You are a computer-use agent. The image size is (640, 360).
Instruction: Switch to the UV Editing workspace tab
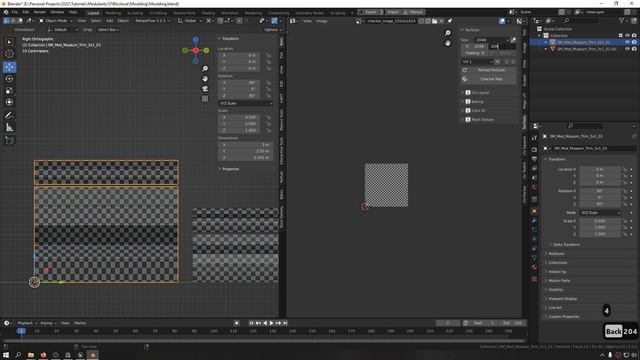tap(158, 13)
